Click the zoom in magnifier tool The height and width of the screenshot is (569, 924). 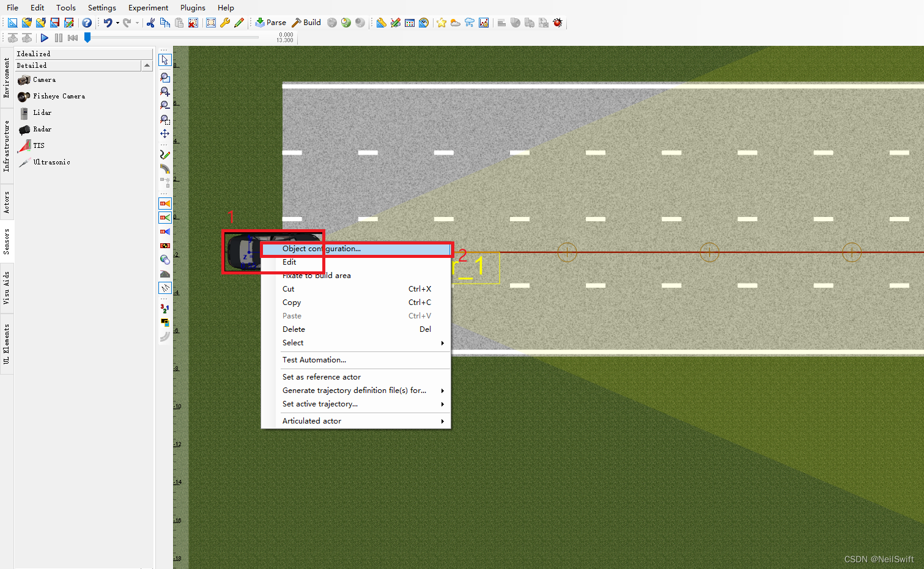pos(165,92)
